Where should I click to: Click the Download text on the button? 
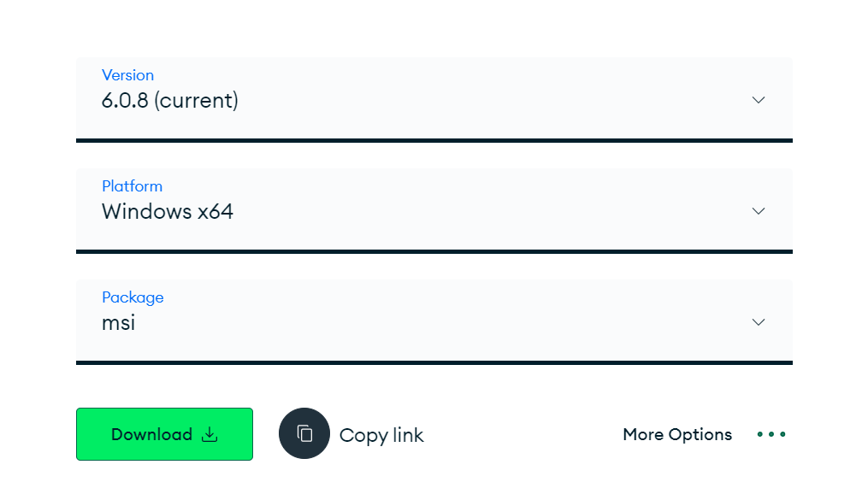151,434
